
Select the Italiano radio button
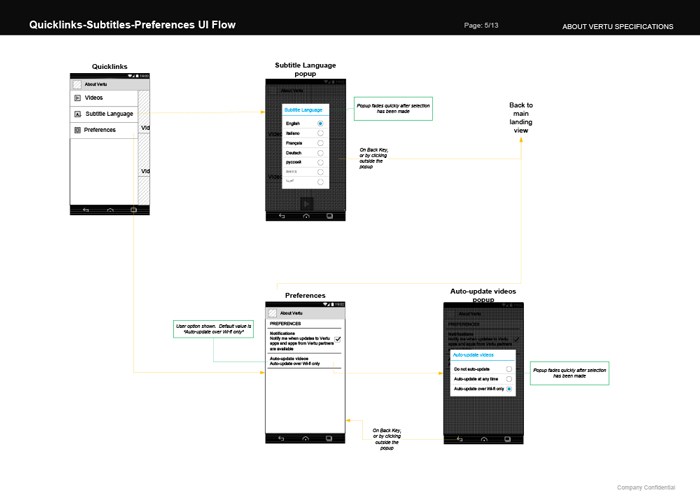click(320, 133)
